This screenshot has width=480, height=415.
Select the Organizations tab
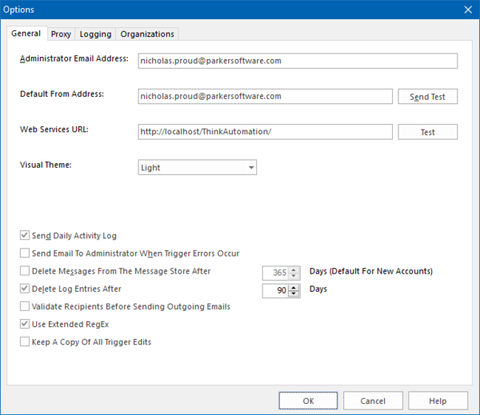click(147, 34)
